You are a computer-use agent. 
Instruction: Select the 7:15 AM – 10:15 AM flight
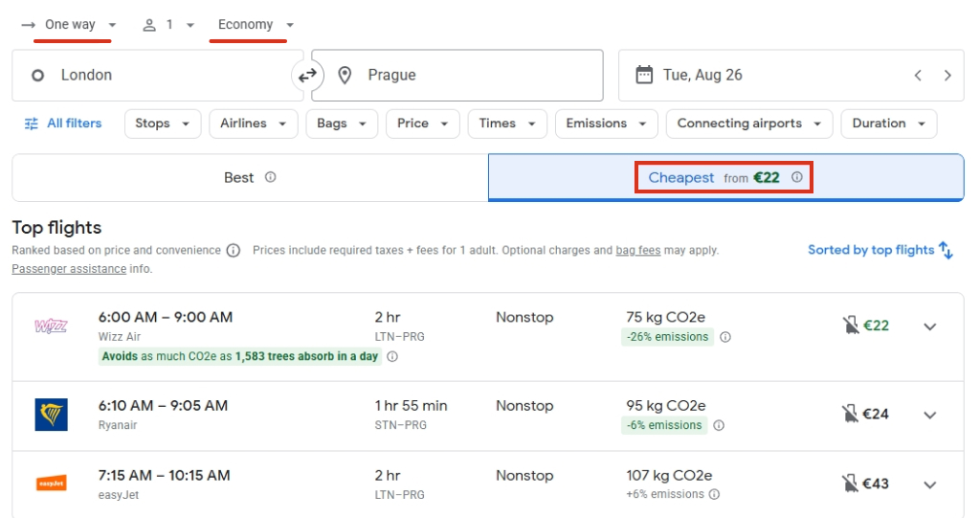[487, 484]
